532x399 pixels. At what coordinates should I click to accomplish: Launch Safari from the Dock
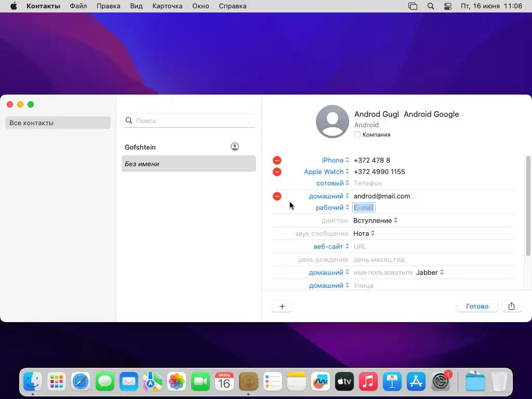[81, 381]
